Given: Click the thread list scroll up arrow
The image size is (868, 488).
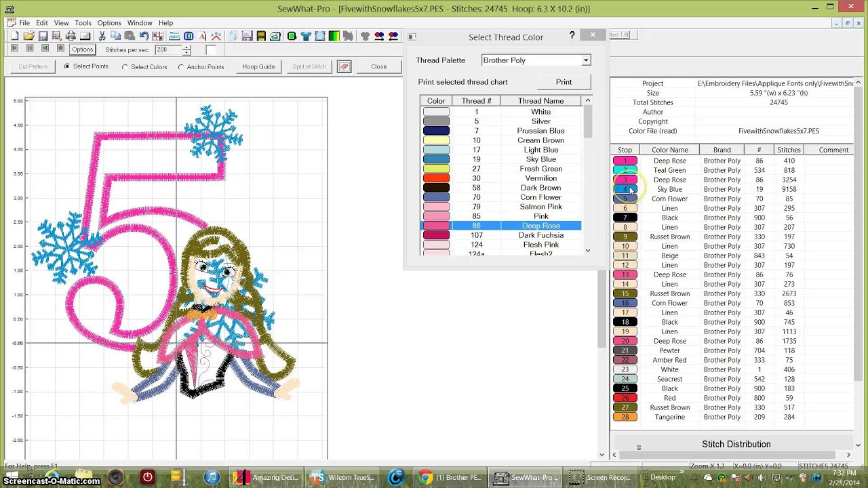Looking at the screenshot, I should (x=587, y=100).
